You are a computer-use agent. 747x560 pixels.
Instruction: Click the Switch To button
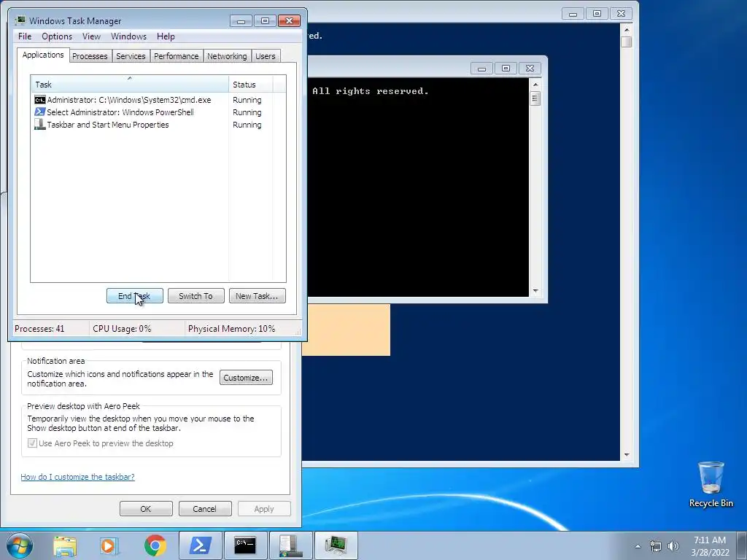pos(196,296)
